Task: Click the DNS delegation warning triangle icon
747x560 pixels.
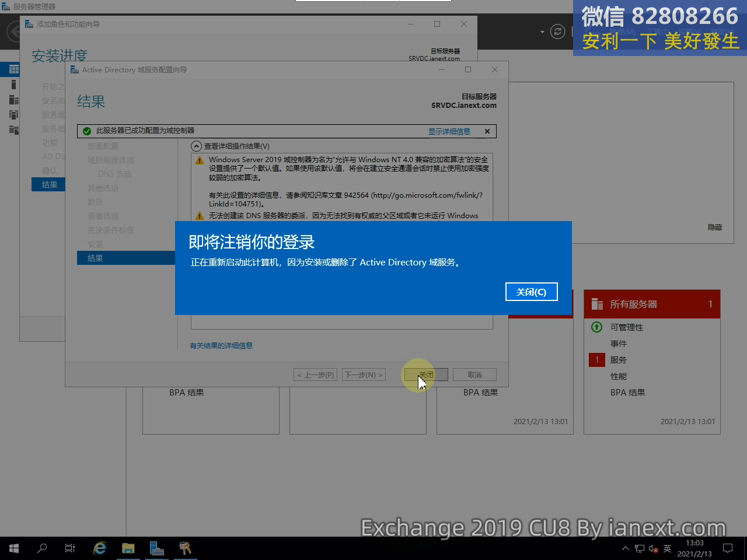Action: pyautogui.click(x=200, y=216)
